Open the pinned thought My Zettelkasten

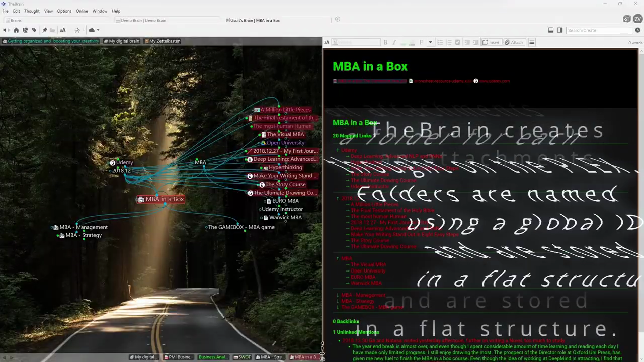(162, 41)
